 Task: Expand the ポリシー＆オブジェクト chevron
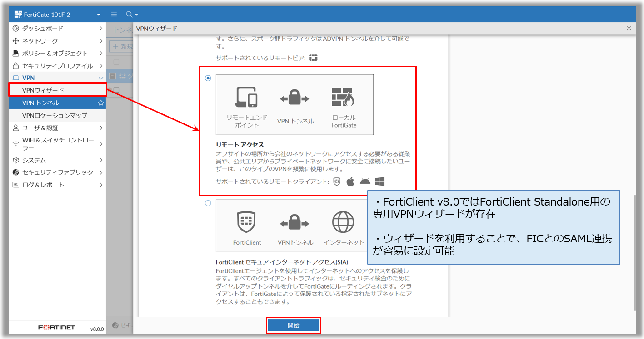[x=101, y=53]
